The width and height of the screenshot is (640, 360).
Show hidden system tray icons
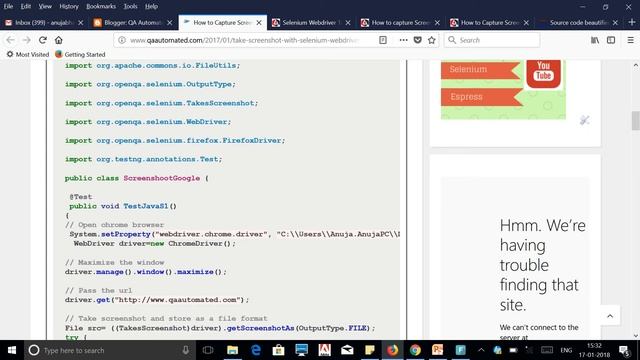pyautogui.click(x=481, y=350)
